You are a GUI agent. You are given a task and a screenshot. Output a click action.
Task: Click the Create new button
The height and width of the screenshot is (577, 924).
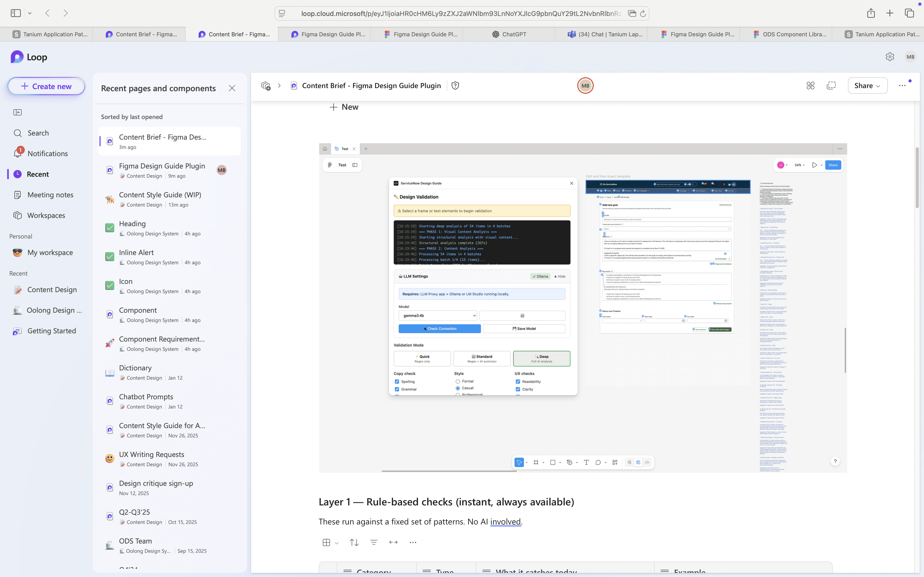pyautogui.click(x=46, y=86)
